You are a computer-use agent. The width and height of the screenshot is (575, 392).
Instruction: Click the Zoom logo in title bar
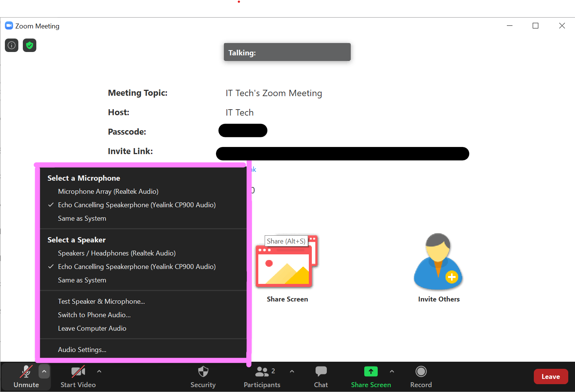pos(9,26)
